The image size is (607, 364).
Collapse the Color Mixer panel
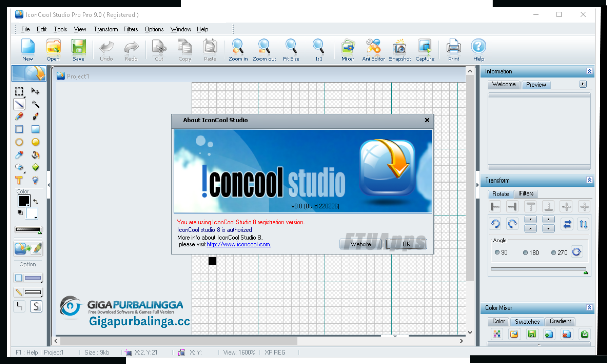pos(589,307)
